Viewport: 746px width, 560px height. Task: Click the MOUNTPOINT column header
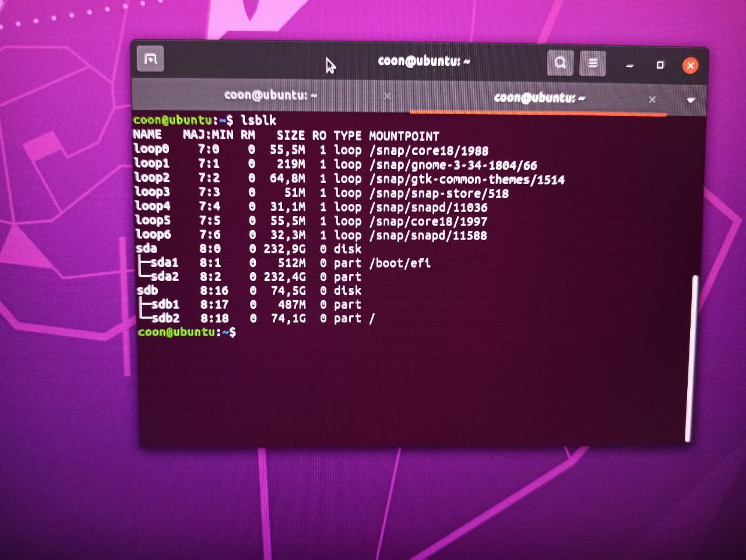[404, 136]
